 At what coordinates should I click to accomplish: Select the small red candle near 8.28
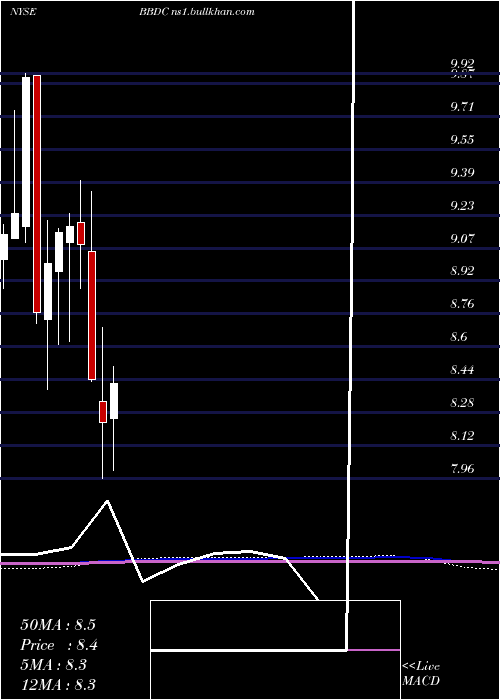tap(103, 412)
